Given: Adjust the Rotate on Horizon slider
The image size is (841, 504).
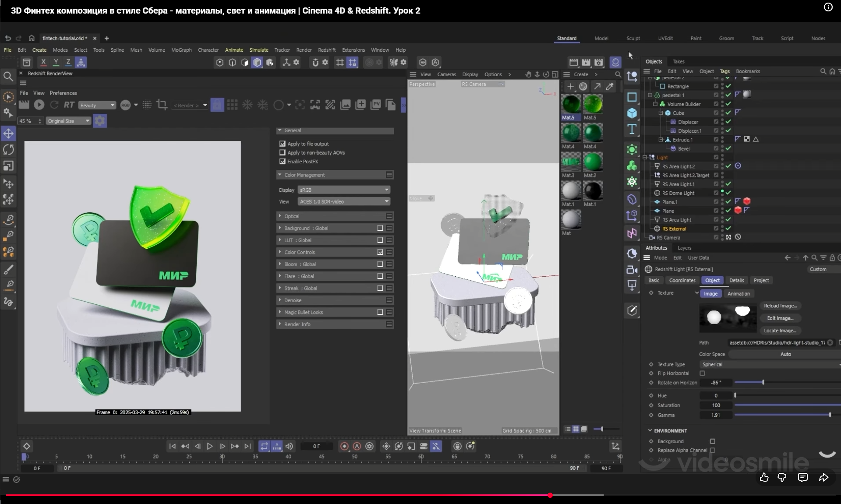Looking at the screenshot, I should point(763,382).
